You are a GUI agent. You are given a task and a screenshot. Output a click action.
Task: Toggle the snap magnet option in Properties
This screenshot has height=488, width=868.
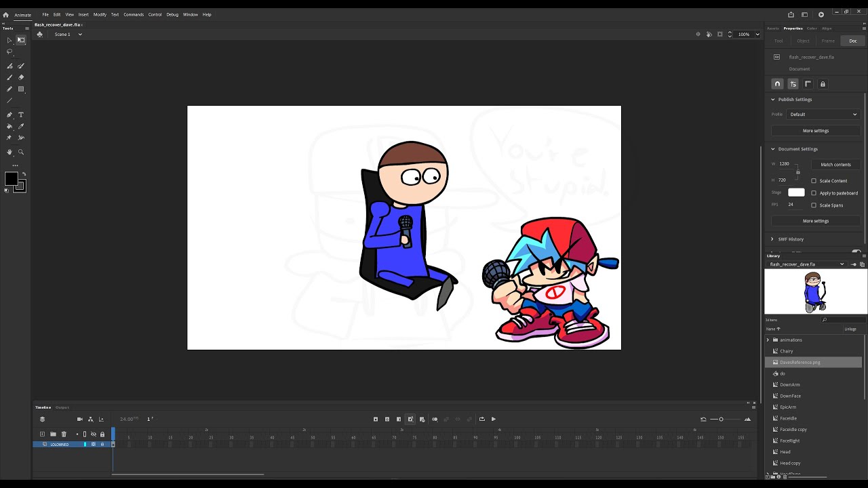tap(778, 84)
